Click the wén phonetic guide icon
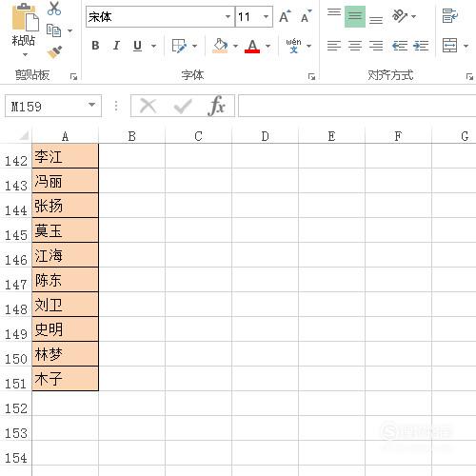476x476 pixels. (293, 46)
